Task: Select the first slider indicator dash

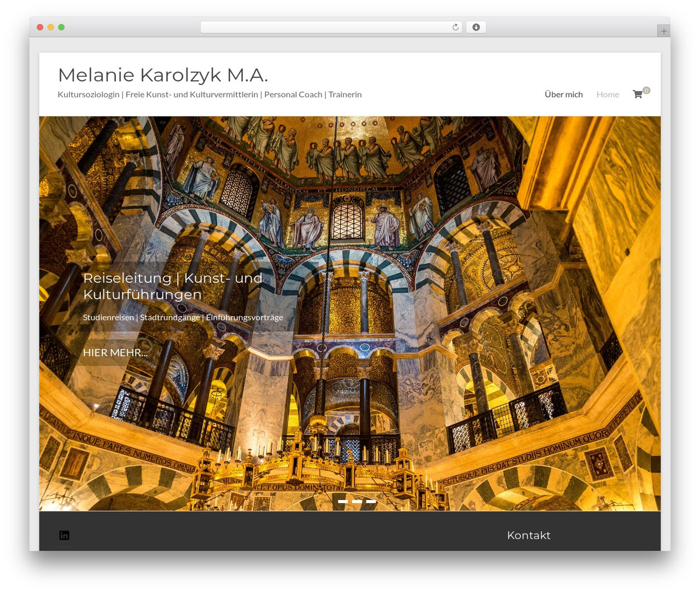Action: (x=343, y=501)
